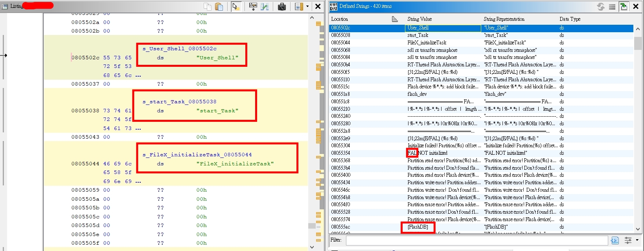
Task: Select the start_Task string row
Action: 481,35
